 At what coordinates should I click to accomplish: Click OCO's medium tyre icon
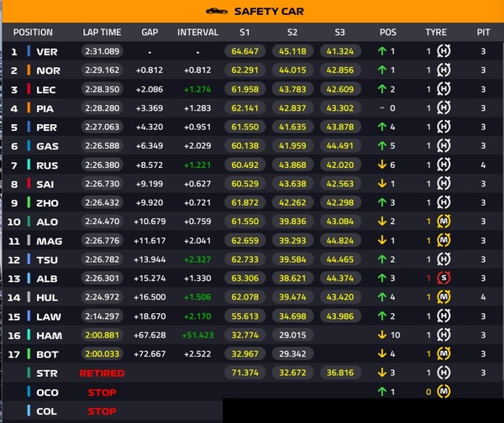click(444, 392)
